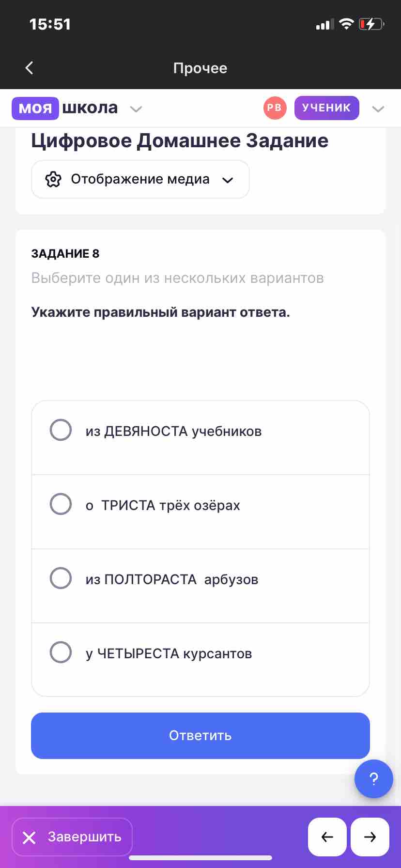Tap the МОЯ школа logo
Screen dimensions: 401x868
[x=65, y=108]
